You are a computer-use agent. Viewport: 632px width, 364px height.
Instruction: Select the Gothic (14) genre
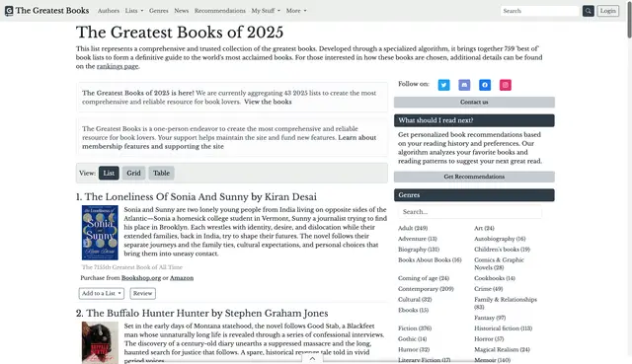(413, 339)
